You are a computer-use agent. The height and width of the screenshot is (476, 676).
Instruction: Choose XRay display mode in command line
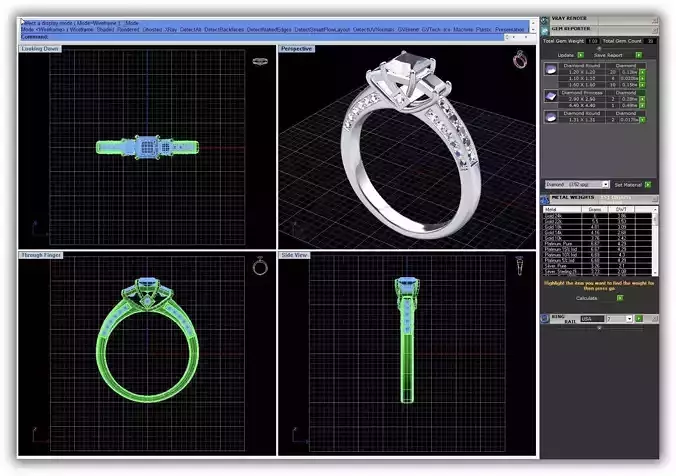click(x=171, y=30)
